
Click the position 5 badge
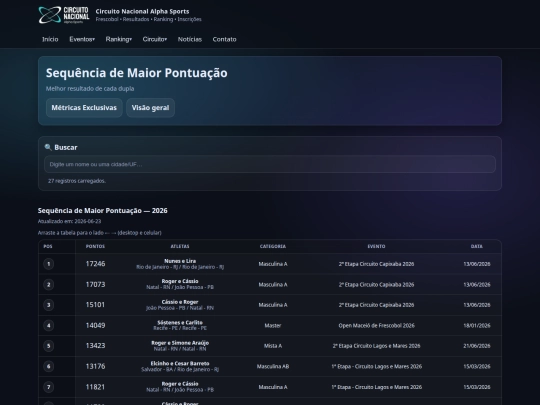[49, 346]
